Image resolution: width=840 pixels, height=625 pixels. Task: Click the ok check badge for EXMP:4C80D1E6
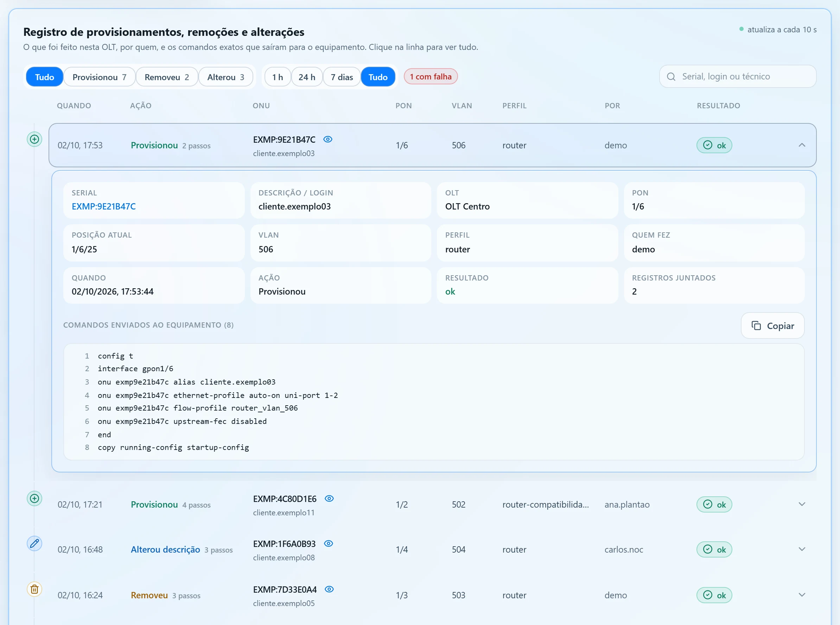click(714, 504)
